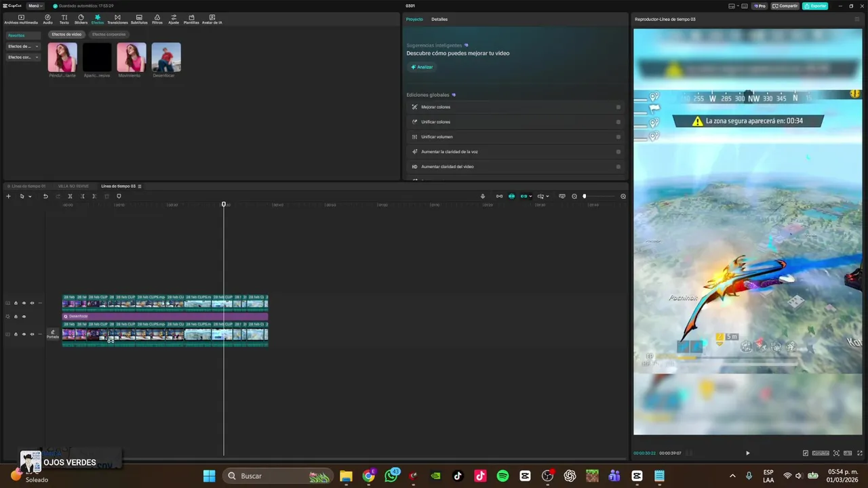This screenshot has width=868, height=488.
Task: Open the Transiciones panel
Action: tap(117, 19)
